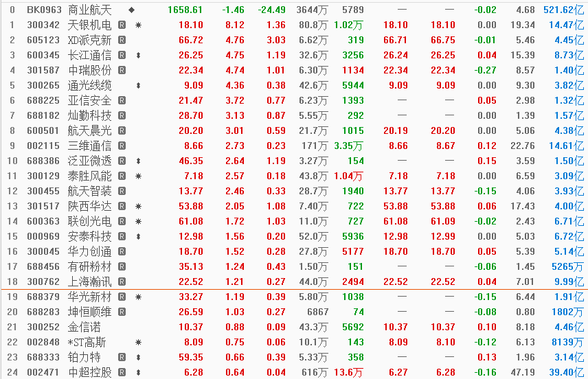Click the R badge beside 灿勤科技
The image size is (588, 379).
coord(122,115)
